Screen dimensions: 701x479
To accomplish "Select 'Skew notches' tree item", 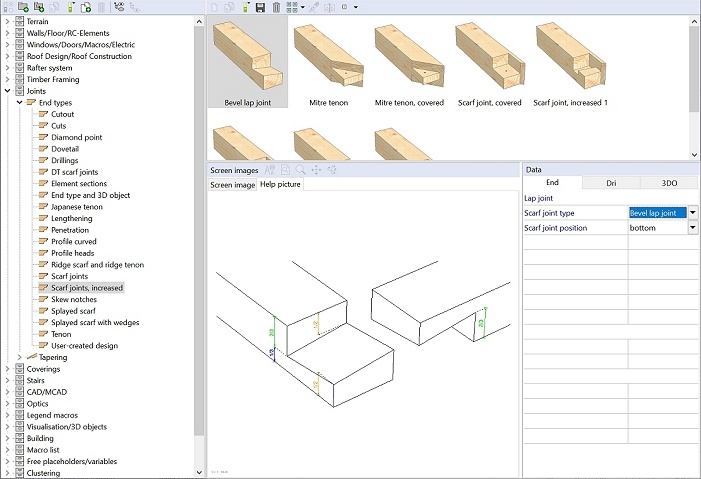I will (x=74, y=299).
